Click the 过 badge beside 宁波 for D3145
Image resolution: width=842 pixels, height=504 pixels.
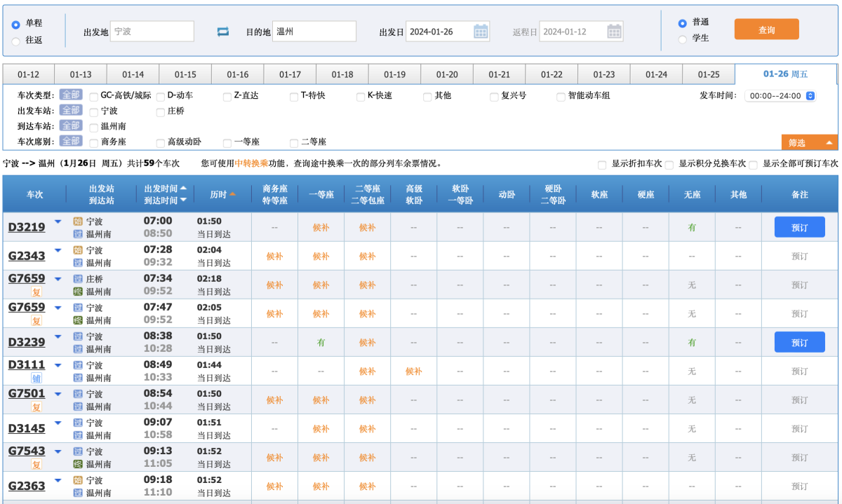pos(79,423)
